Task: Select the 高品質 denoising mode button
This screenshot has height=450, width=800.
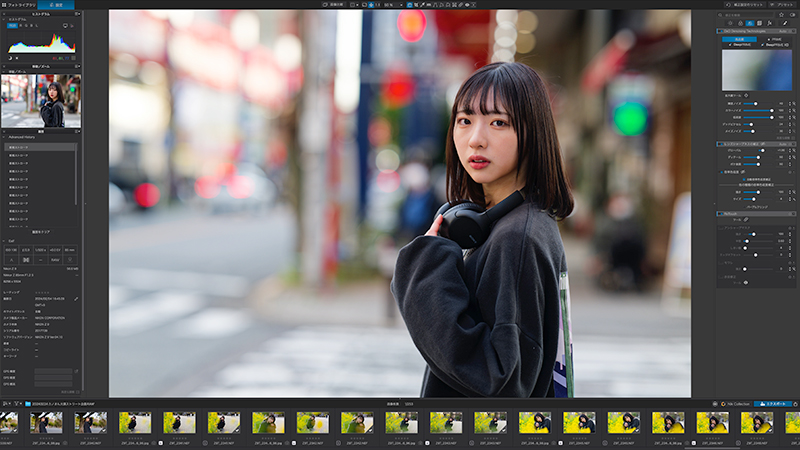Action: pos(739,39)
